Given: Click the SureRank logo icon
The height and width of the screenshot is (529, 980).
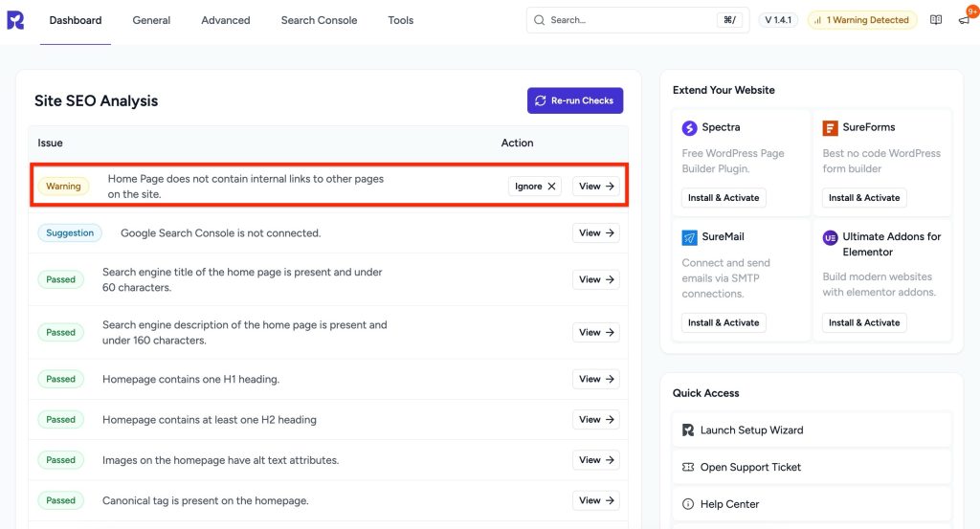Looking at the screenshot, I should [15, 20].
